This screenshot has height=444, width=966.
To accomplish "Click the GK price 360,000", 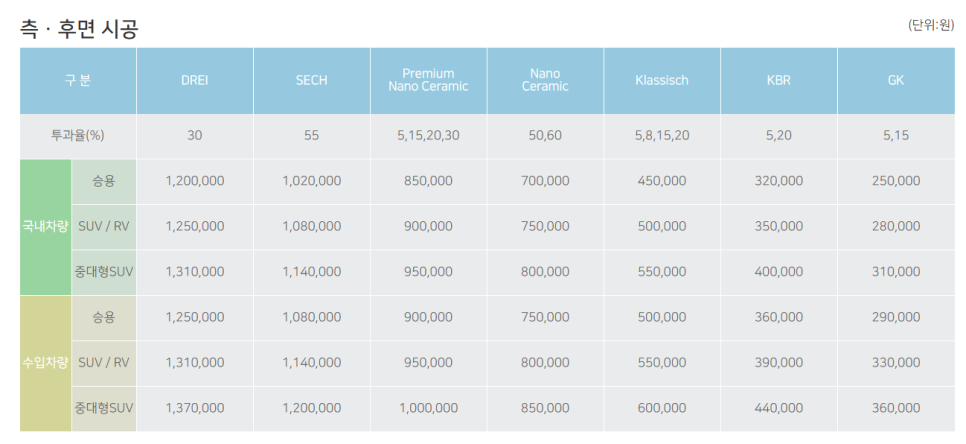I will pos(896,408).
